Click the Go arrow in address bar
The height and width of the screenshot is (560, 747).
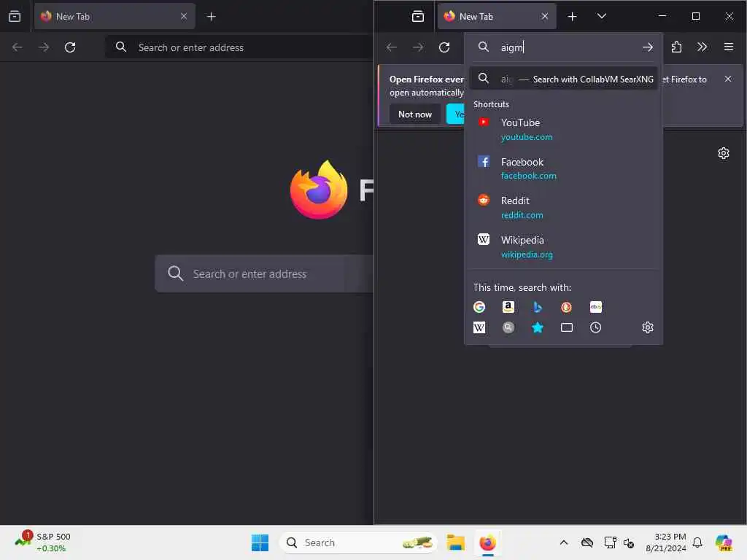(648, 47)
